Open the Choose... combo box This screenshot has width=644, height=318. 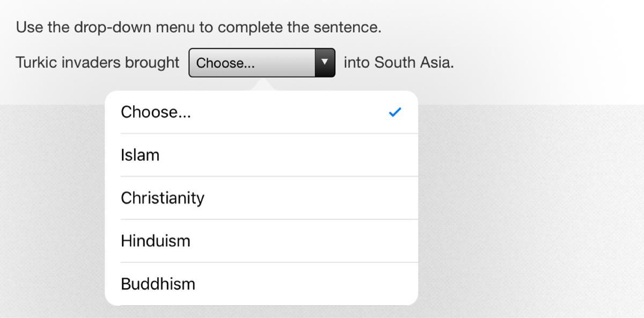point(252,63)
